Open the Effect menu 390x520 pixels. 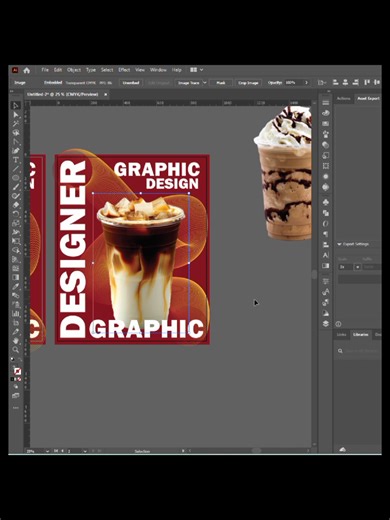pyautogui.click(x=124, y=70)
